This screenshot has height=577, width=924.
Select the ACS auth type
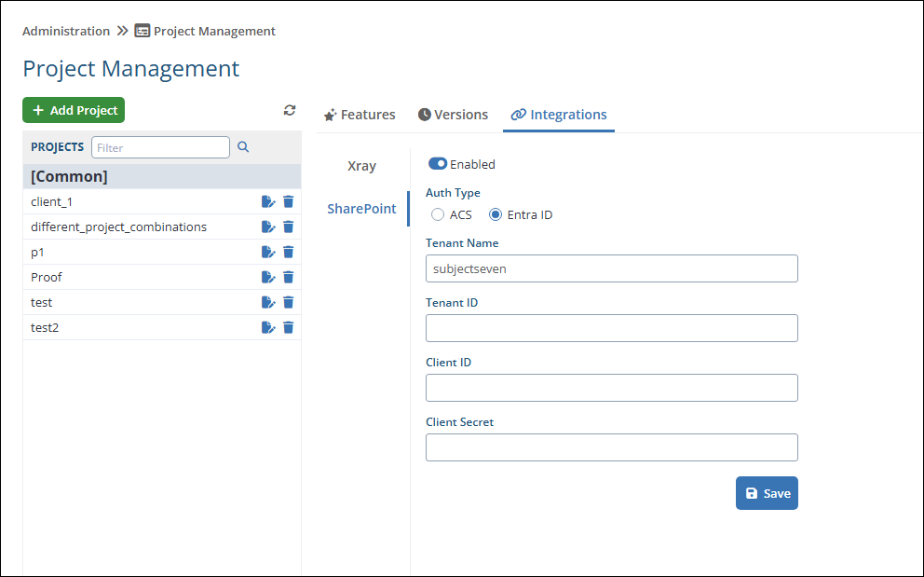[x=438, y=214]
